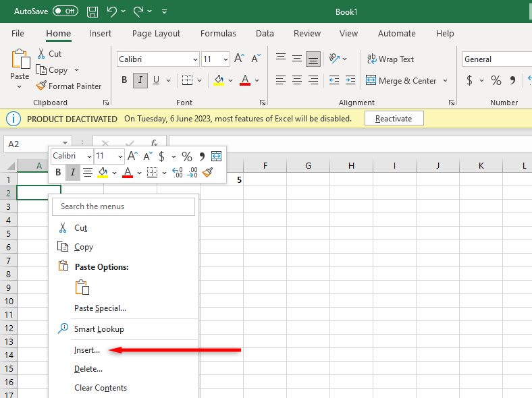
Task: Click Center align in mini toolbar
Action: [88, 173]
